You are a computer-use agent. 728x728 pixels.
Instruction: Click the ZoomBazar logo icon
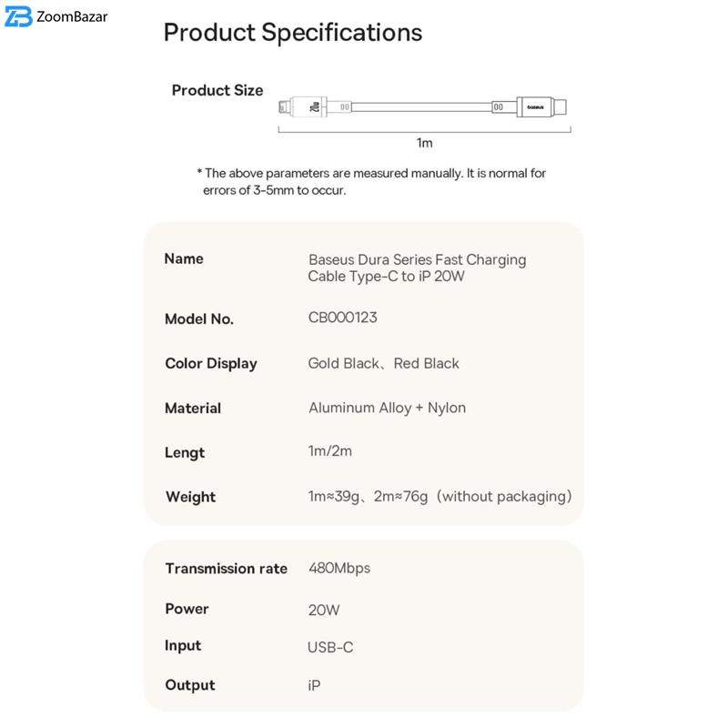18,17
